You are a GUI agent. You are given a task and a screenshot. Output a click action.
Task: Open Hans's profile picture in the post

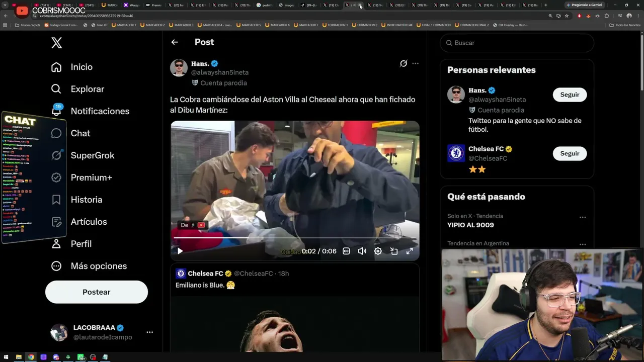coord(179,68)
